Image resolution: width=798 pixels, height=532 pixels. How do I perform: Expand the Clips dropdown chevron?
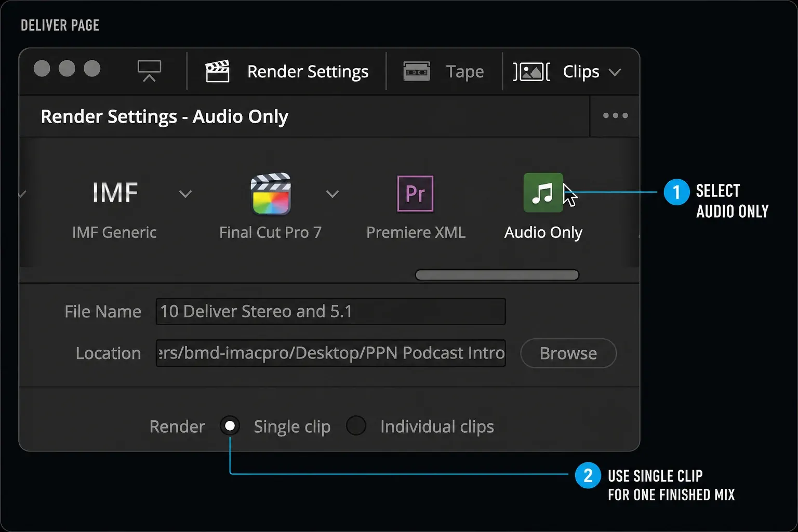[615, 72]
